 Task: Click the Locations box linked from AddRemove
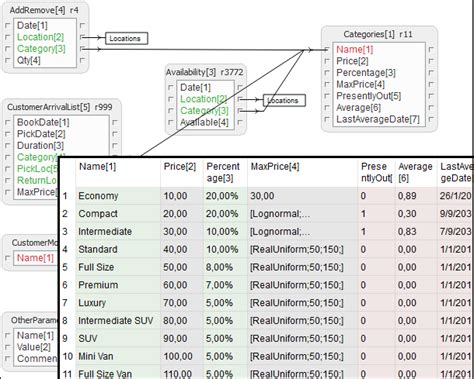pos(126,38)
